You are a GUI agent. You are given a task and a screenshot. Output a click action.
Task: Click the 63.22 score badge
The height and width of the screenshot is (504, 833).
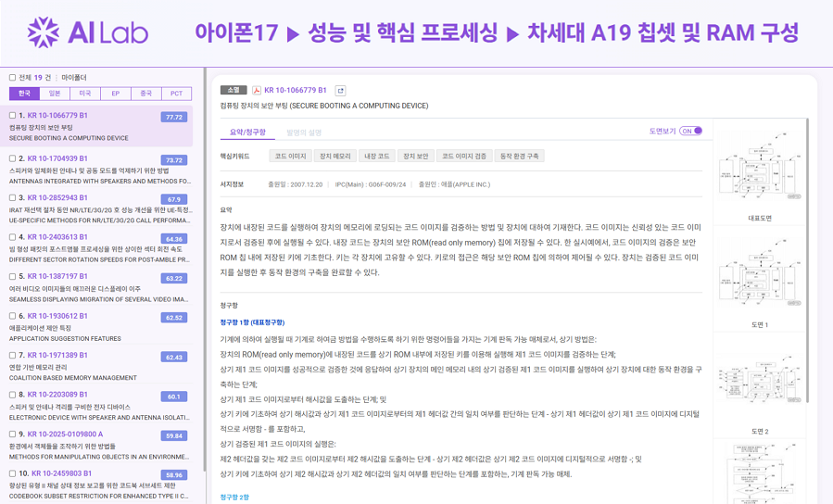173,278
